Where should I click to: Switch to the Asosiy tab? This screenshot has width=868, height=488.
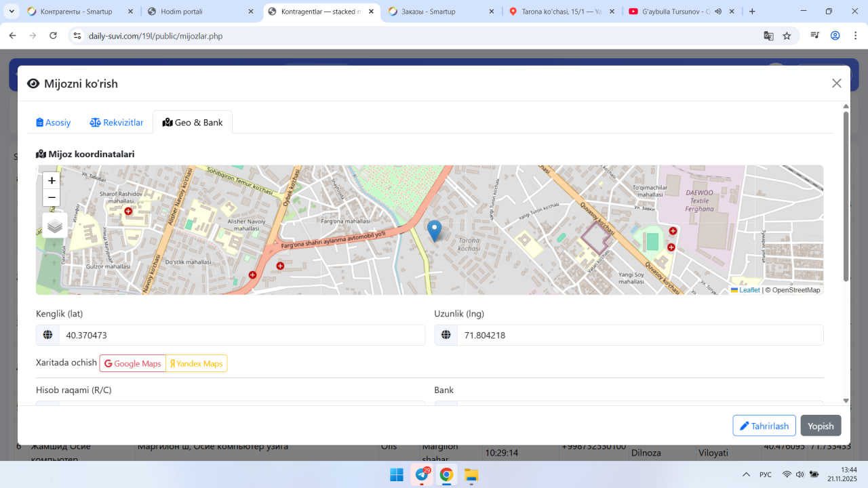[x=54, y=123]
